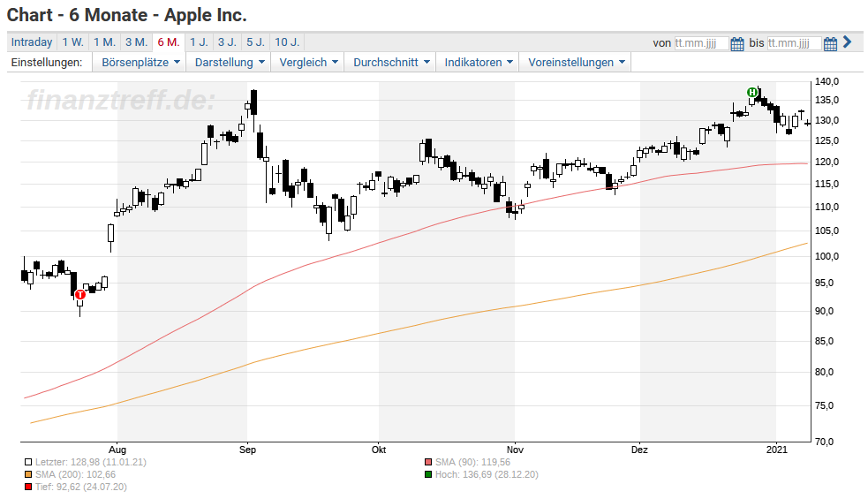Switch to the Intraday tab

click(x=32, y=42)
